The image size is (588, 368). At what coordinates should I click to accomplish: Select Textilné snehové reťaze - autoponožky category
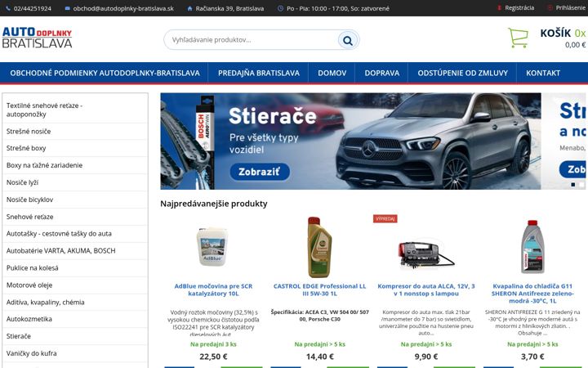(75, 110)
